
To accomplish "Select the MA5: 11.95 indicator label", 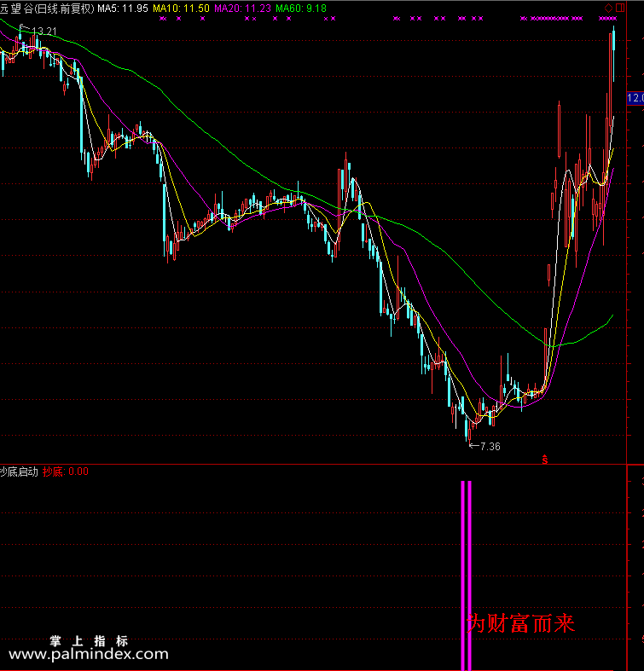I will pos(123,9).
